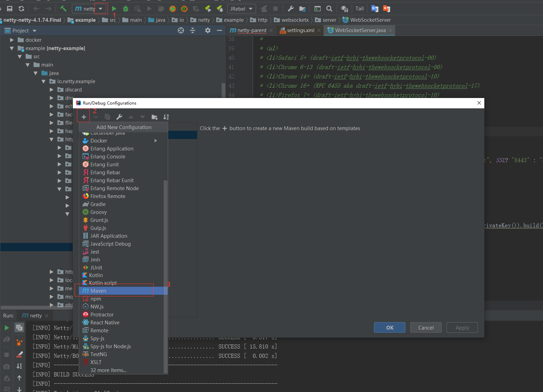
Task: Click the Search Everywhere magnifier icon
Action: (x=329, y=9)
